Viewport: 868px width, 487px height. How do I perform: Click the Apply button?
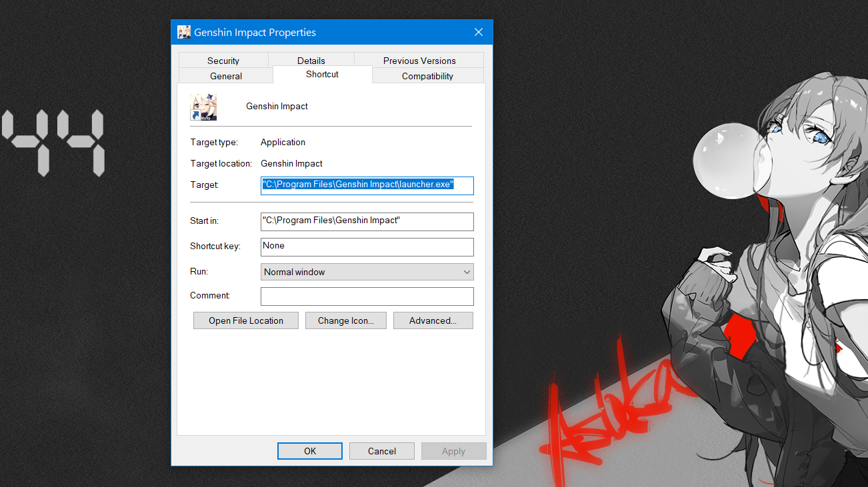click(453, 451)
